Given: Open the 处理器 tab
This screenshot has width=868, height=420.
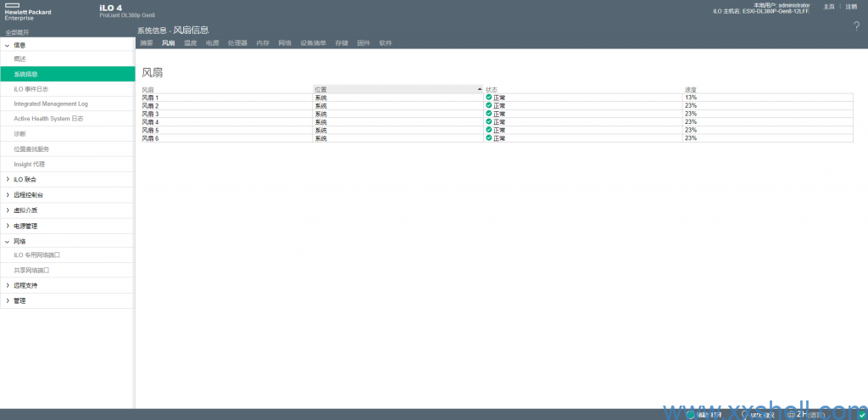Looking at the screenshot, I should coord(237,42).
